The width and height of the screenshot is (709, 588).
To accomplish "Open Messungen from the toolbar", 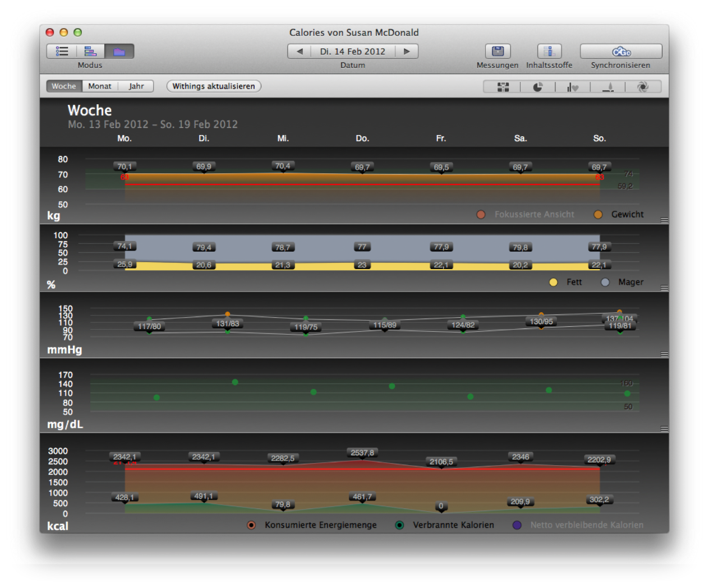I will tap(498, 52).
